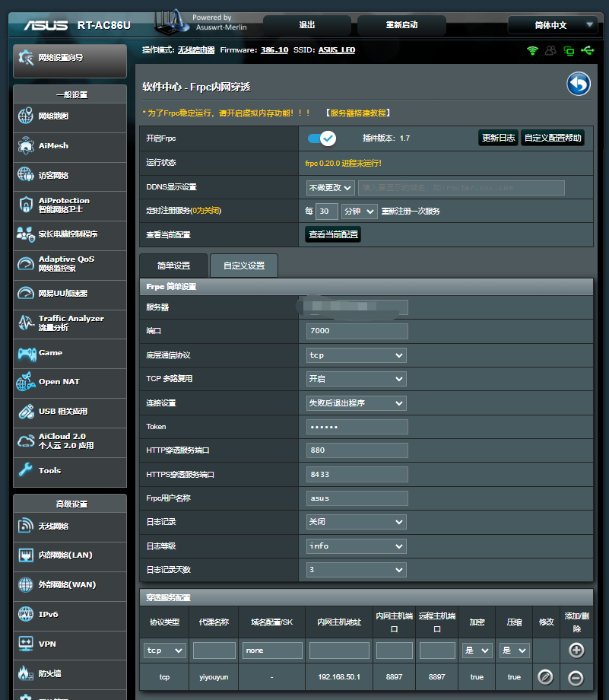Open 家长电脑控制程序 parental control icon

(25, 234)
